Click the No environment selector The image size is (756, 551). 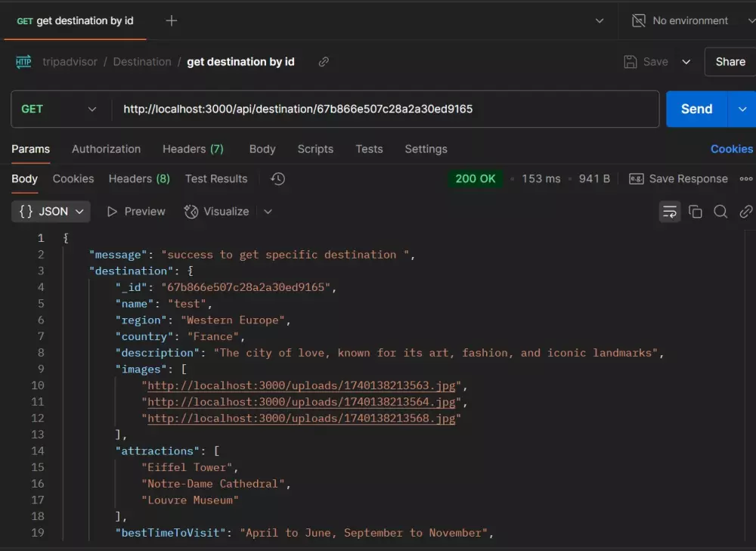[x=690, y=20]
